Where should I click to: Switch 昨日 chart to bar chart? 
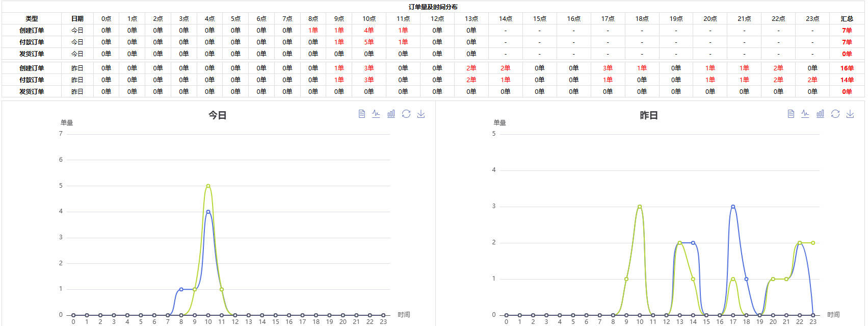coord(820,114)
